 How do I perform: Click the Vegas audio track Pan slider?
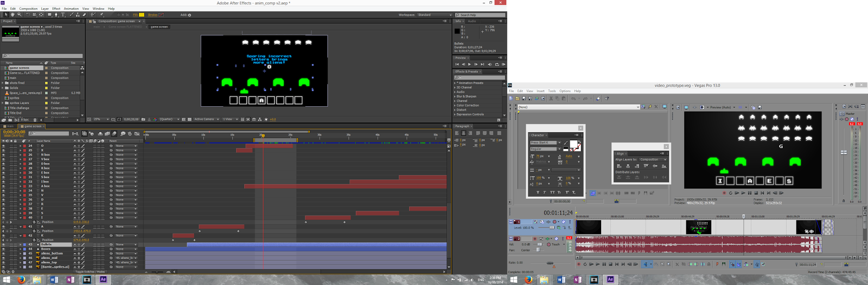tap(539, 250)
